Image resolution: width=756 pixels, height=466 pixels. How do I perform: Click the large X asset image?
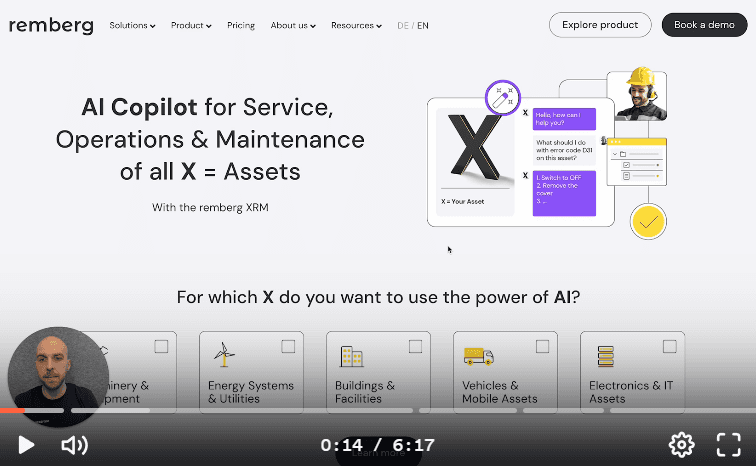[x=475, y=147]
